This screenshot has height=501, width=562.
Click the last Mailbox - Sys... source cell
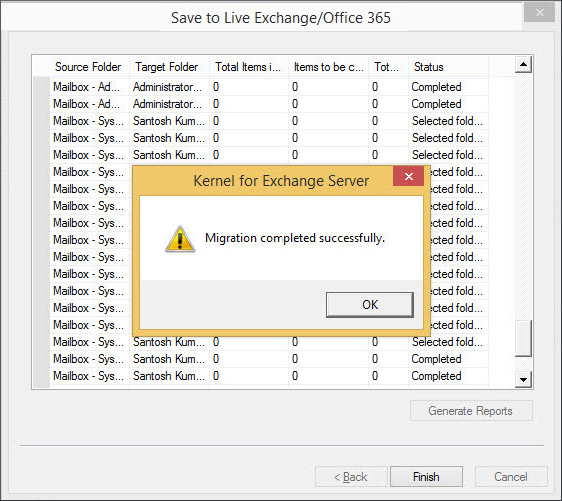pyautogui.click(x=89, y=376)
